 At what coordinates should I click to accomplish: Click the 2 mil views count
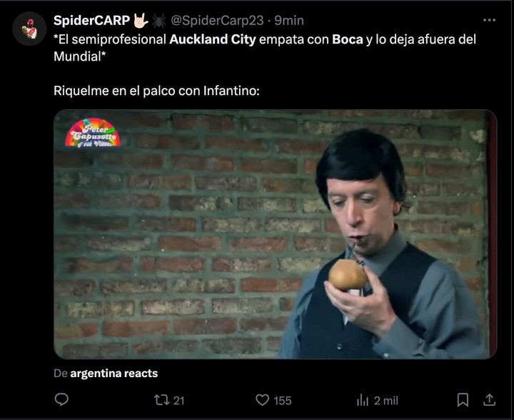click(386, 401)
